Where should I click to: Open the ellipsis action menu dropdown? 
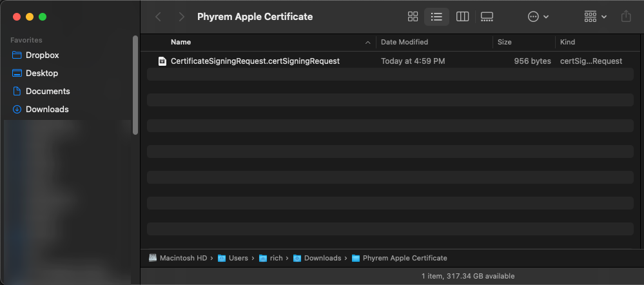point(538,17)
